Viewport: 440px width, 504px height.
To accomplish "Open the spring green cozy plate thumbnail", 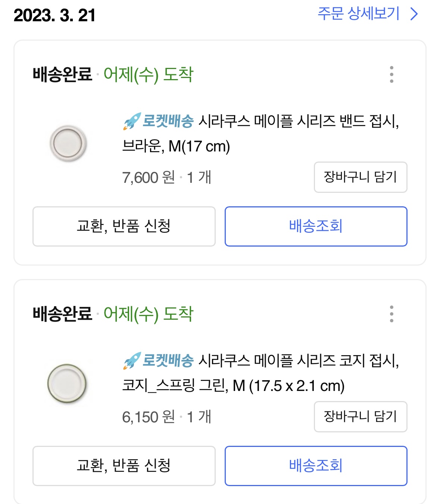I will coord(67,384).
